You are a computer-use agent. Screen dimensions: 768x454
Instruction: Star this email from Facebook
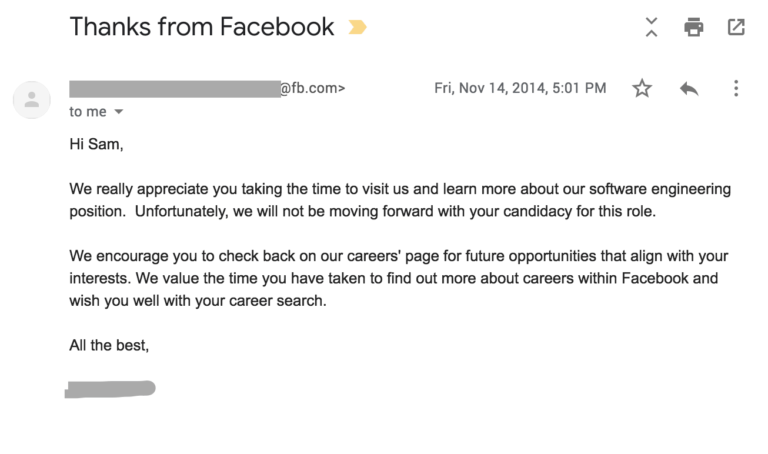[x=642, y=89]
